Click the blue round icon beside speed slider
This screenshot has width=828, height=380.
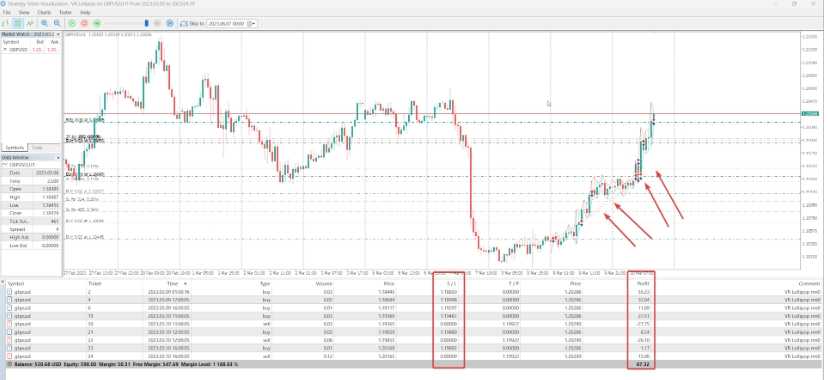point(170,23)
